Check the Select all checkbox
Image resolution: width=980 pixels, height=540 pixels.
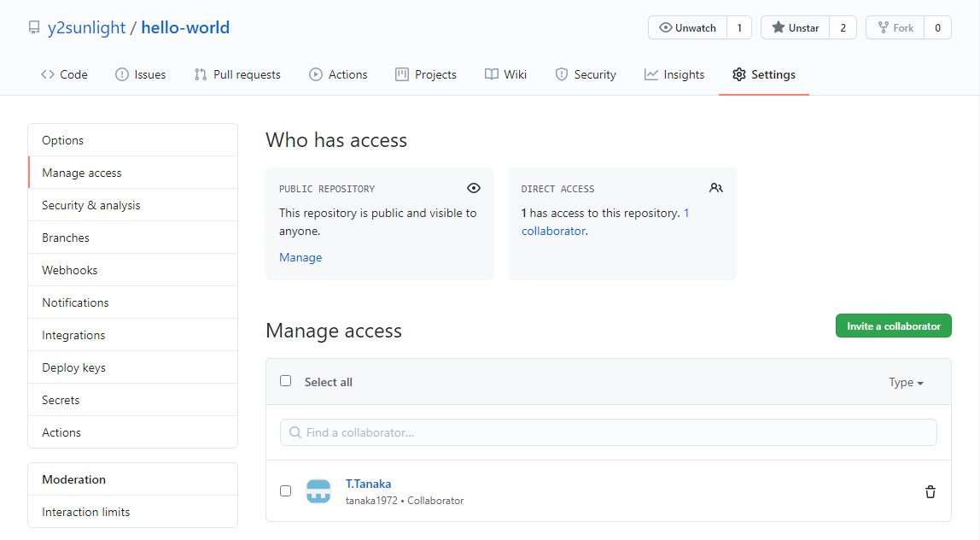click(x=286, y=381)
